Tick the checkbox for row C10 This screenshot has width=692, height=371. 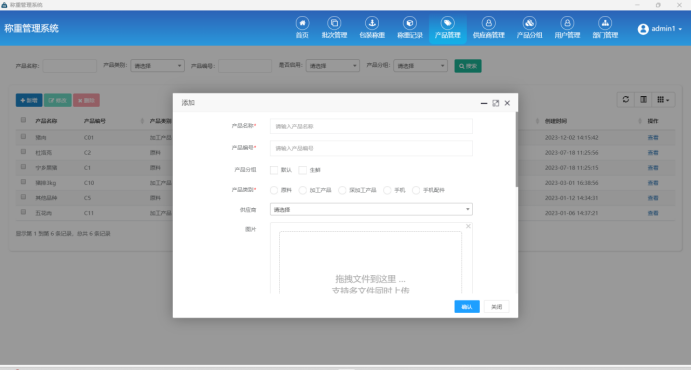pyautogui.click(x=23, y=182)
